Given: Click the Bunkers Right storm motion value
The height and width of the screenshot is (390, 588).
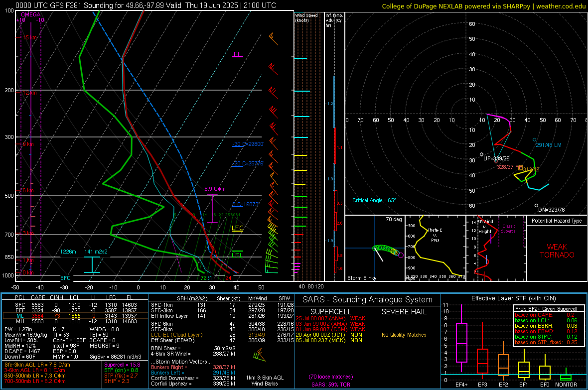Looking at the screenshot, I should [224, 368].
